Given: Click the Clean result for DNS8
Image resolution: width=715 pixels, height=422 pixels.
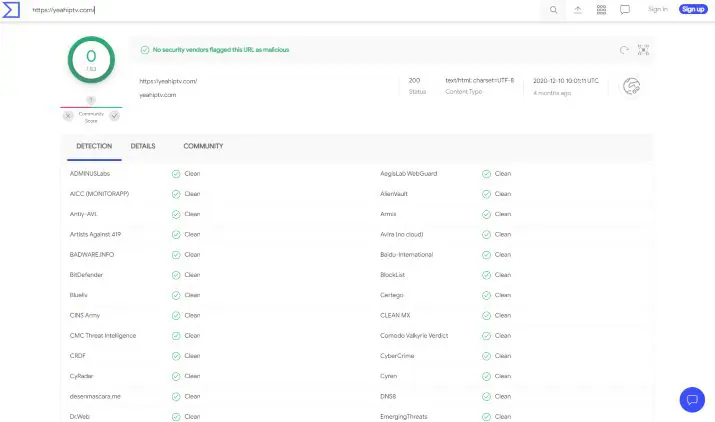Looking at the screenshot, I should click(x=503, y=396).
